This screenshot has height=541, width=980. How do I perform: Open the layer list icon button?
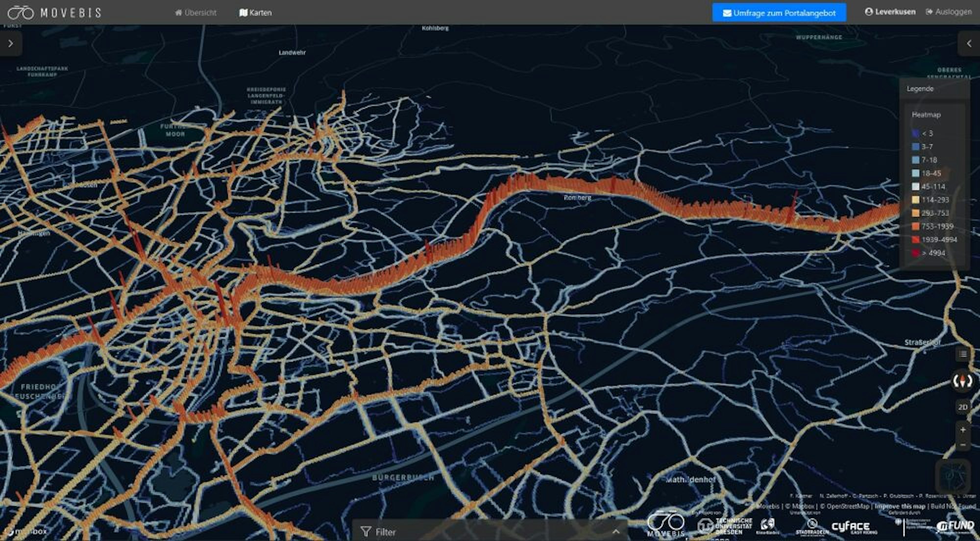point(963,354)
